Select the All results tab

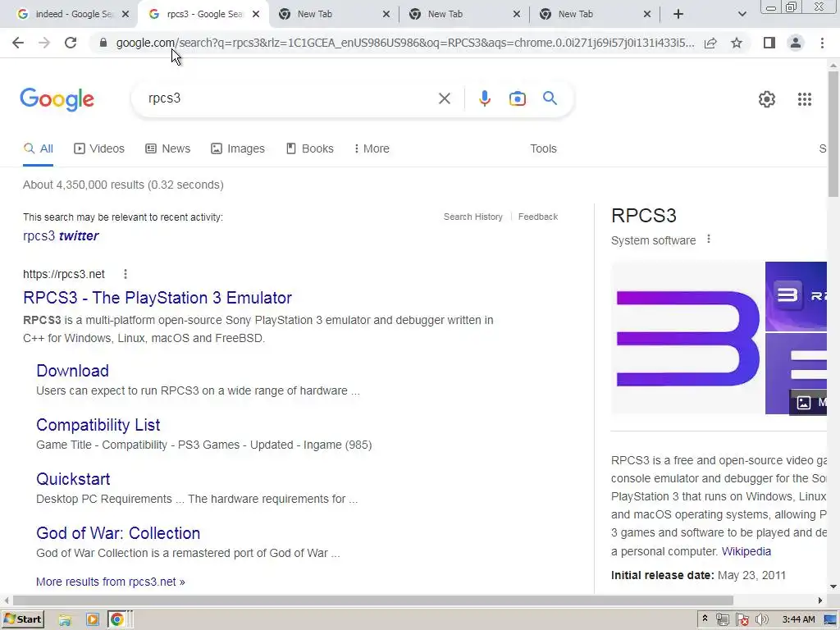tap(38, 149)
